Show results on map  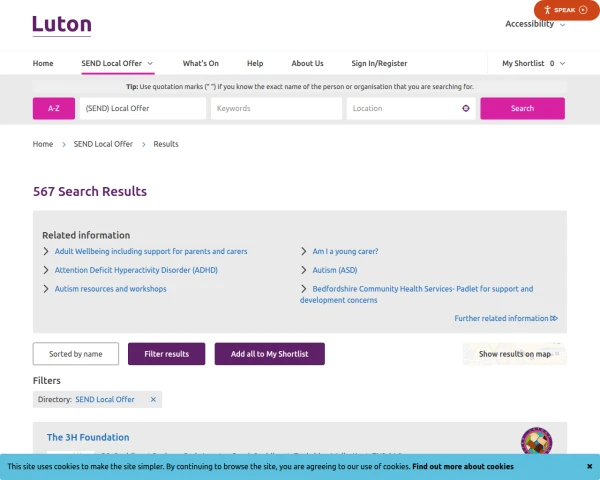pos(514,354)
